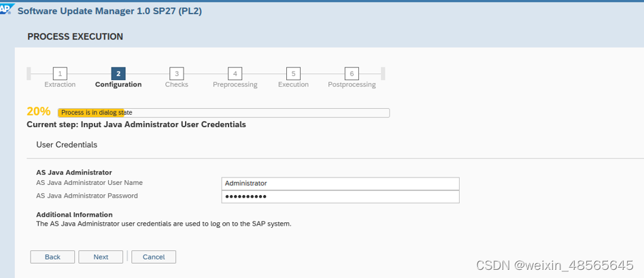Click the User Credentials section title

point(67,145)
